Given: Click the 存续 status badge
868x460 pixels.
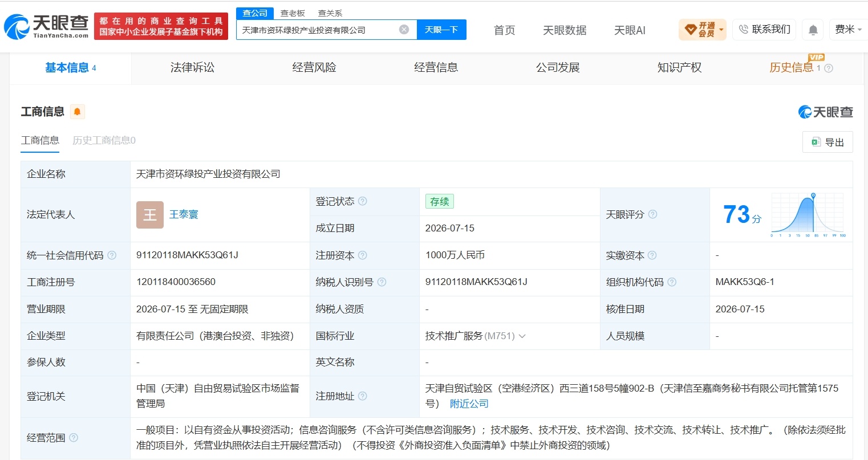Looking at the screenshot, I should click(439, 201).
